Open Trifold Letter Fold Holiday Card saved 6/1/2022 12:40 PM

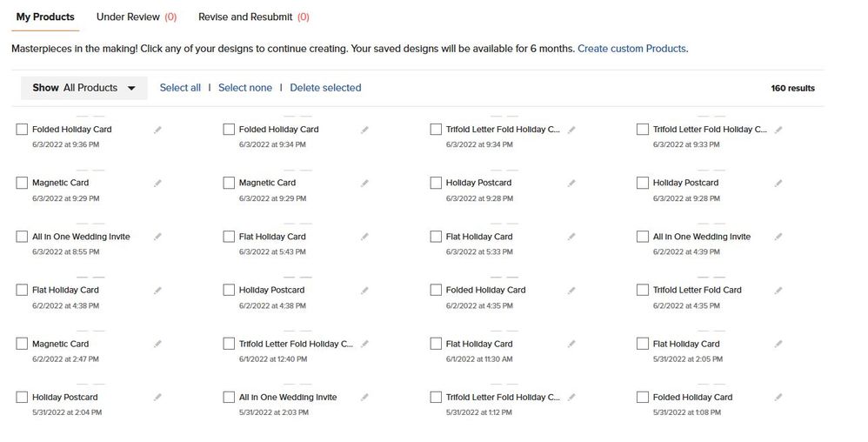[x=296, y=344]
